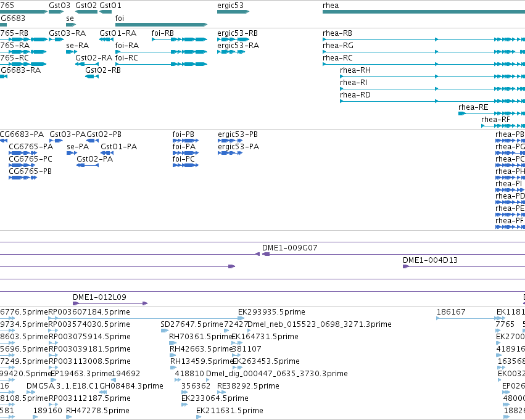This screenshot has width=525, height=420.
Task: Select protein CG6765-PC
Action: 22,165
